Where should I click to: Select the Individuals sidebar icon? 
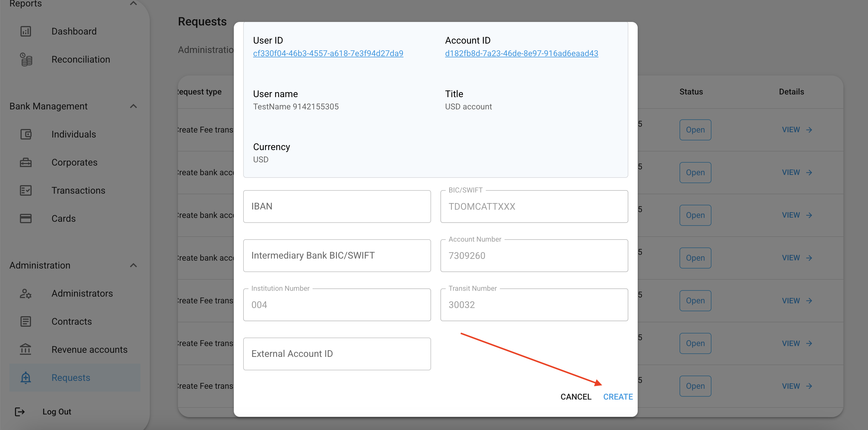point(26,134)
